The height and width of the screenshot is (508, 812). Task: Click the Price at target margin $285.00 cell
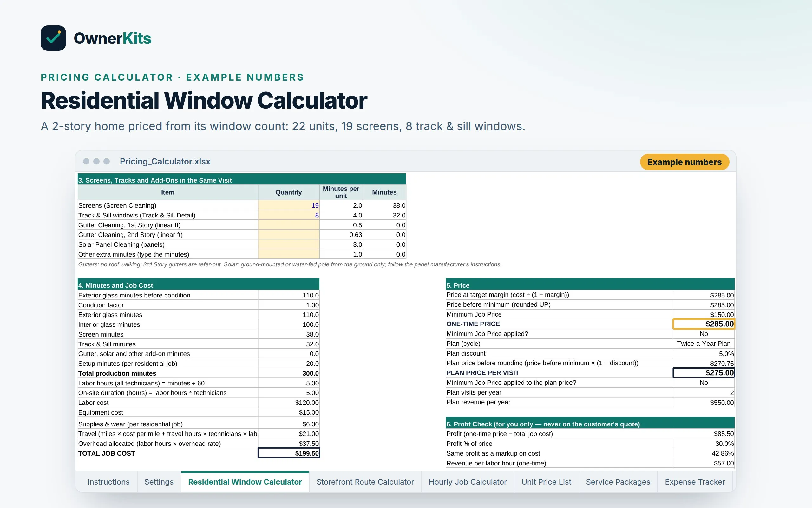pos(704,295)
